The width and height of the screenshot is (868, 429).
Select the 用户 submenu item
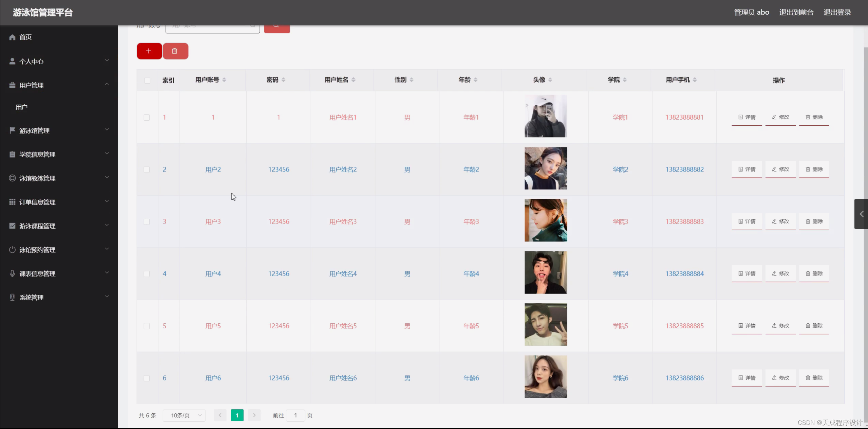coord(21,107)
